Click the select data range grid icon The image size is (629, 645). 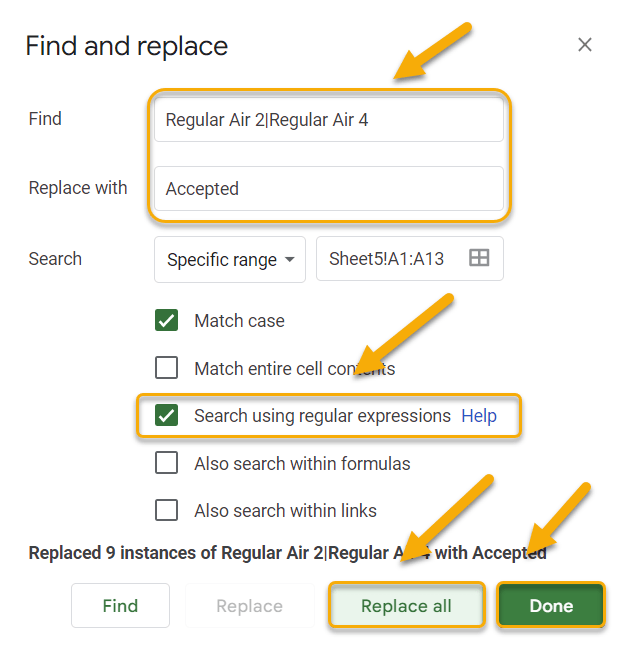[x=479, y=258]
